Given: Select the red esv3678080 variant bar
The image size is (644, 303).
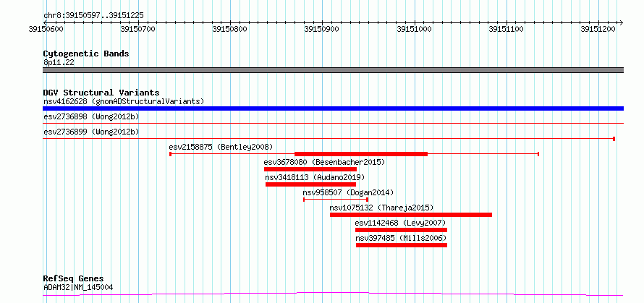Looking at the screenshot, I should tap(310, 169).
